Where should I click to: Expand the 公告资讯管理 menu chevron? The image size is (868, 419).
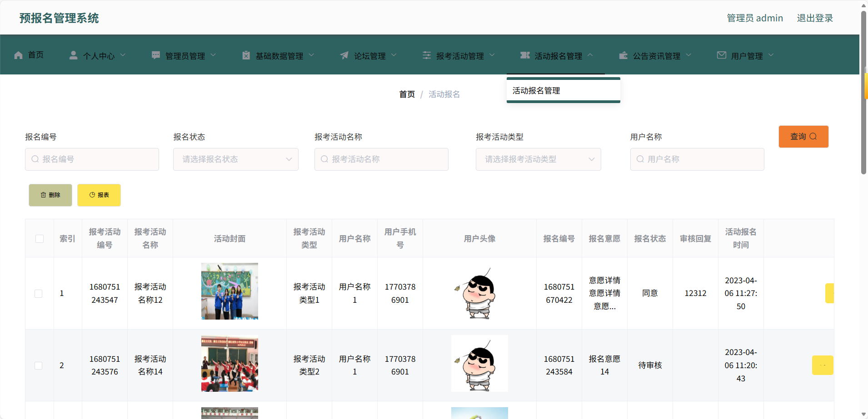click(x=688, y=55)
